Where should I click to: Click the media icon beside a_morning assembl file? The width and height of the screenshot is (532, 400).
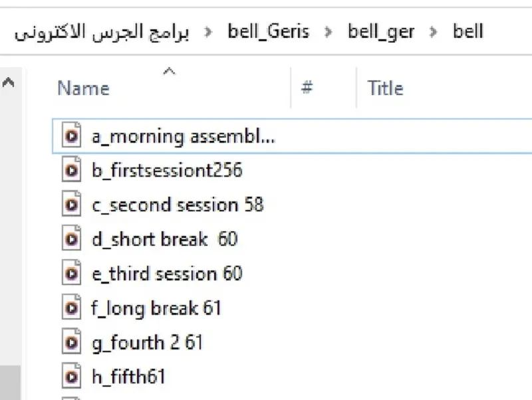click(71, 135)
